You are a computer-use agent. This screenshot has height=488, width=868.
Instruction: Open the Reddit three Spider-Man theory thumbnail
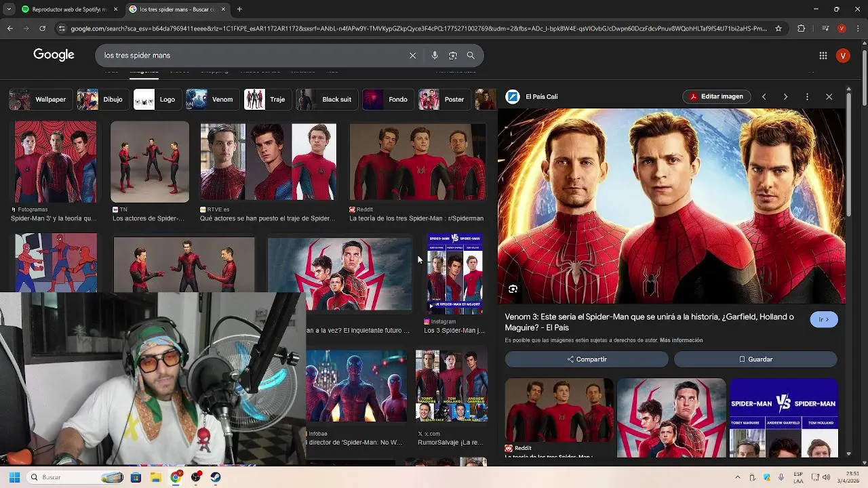pos(418,162)
